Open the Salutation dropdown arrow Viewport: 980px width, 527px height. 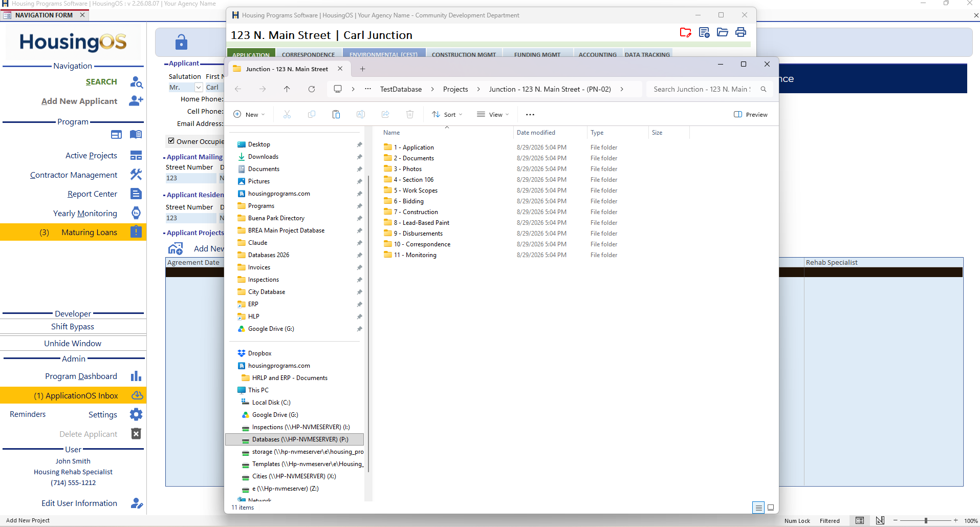(x=199, y=88)
